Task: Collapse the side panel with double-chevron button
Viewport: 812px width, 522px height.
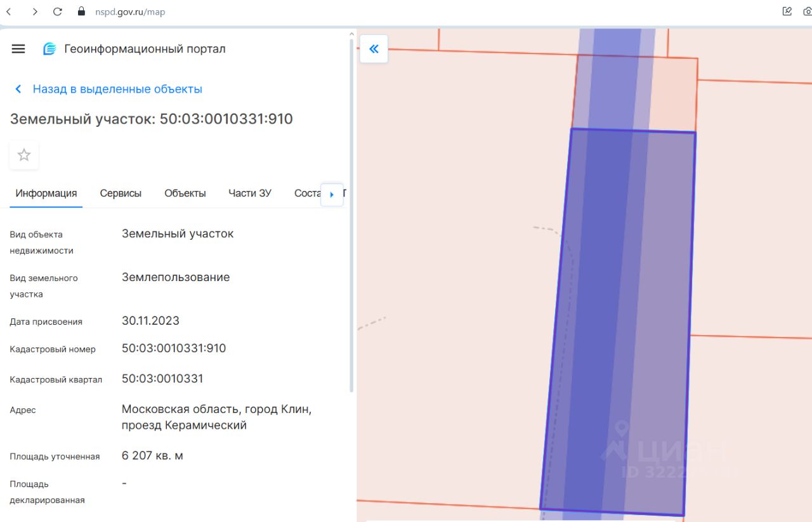Action: [374, 49]
